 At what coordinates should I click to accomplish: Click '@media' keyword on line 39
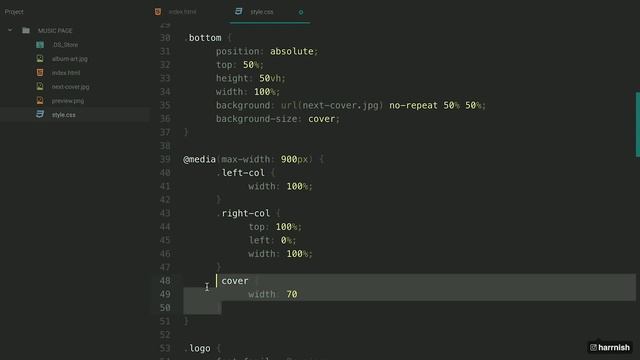tap(199, 159)
